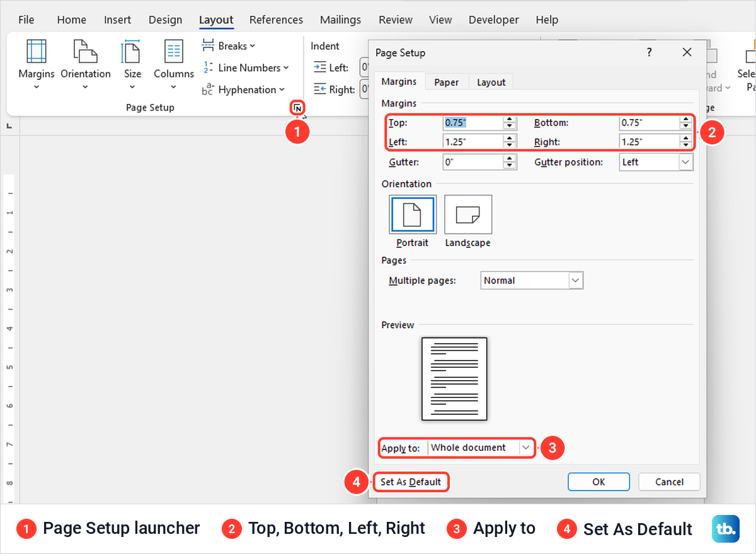Screen dimensions: 756x554
Task: Click the Set As Default button
Action: tap(411, 482)
